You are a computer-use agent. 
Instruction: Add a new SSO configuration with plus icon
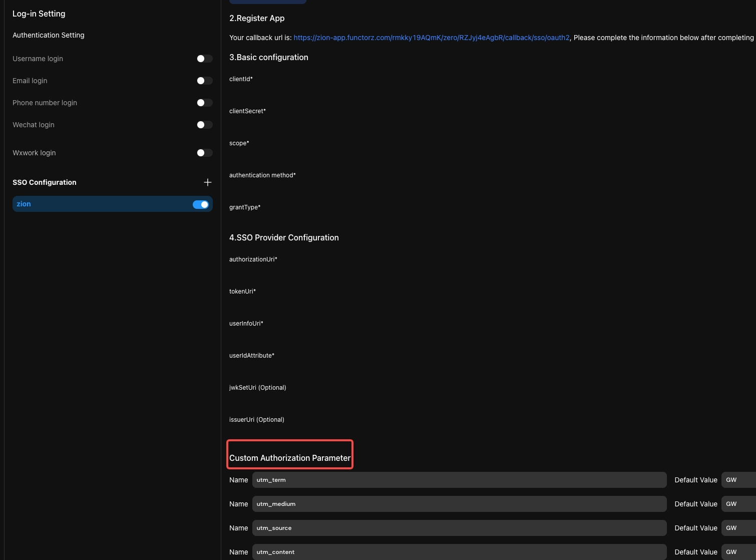(x=208, y=182)
